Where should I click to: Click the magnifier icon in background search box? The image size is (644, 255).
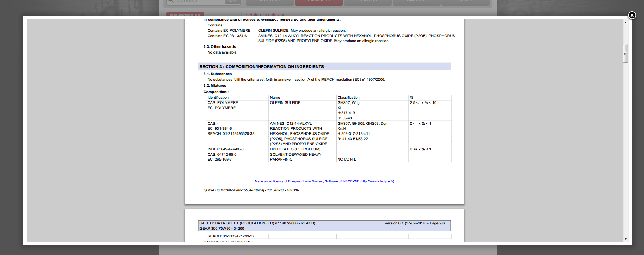click(x=171, y=1)
